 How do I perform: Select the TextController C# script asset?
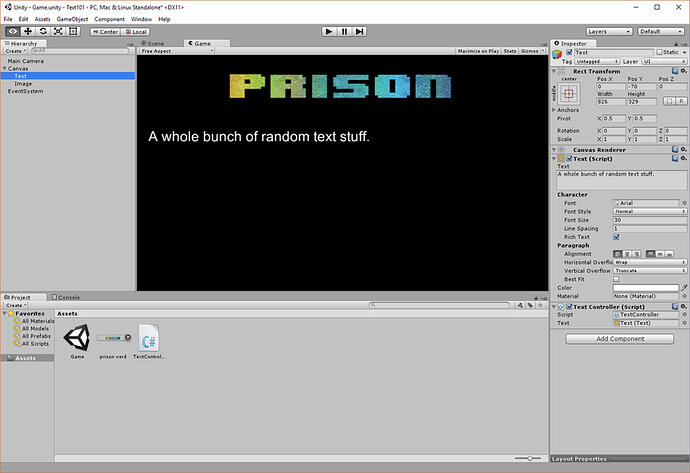tap(149, 338)
